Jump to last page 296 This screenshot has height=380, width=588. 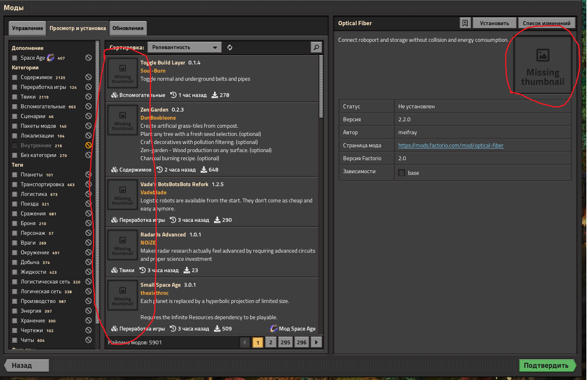(x=301, y=342)
